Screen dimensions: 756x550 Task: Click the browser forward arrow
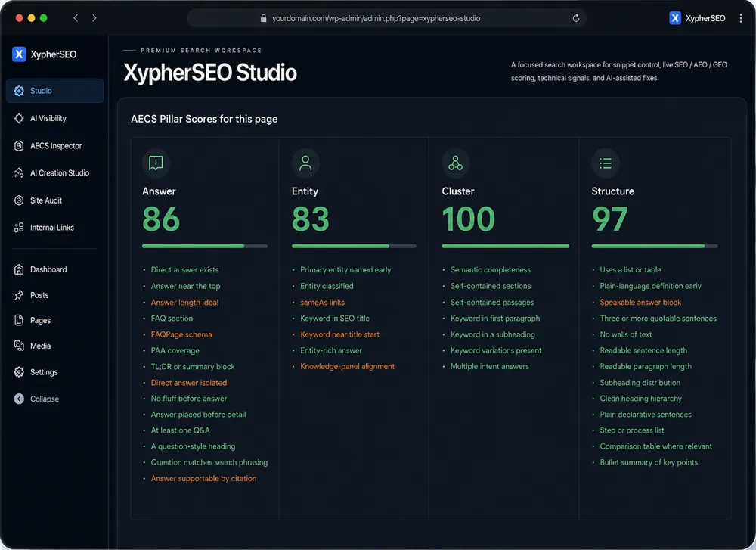point(94,18)
